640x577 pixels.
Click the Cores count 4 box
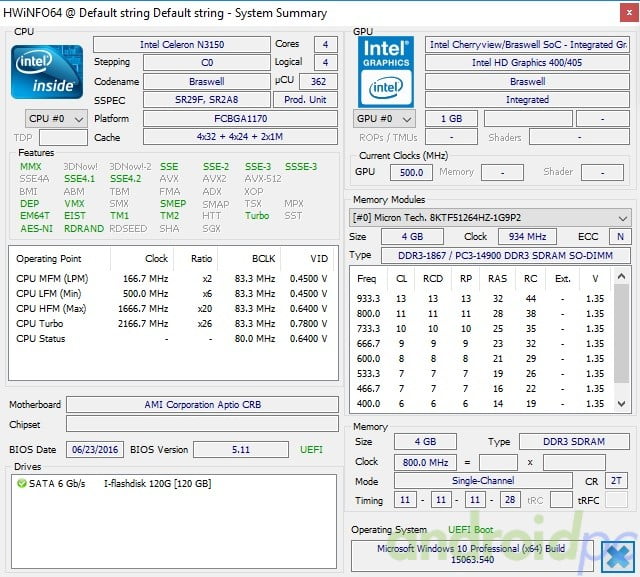tap(325, 44)
